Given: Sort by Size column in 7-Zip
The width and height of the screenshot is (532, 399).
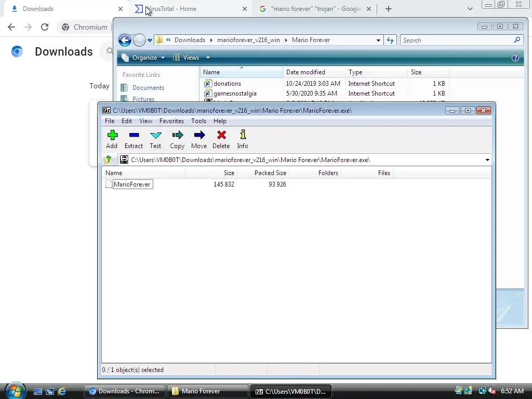Looking at the screenshot, I should click(211, 173).
